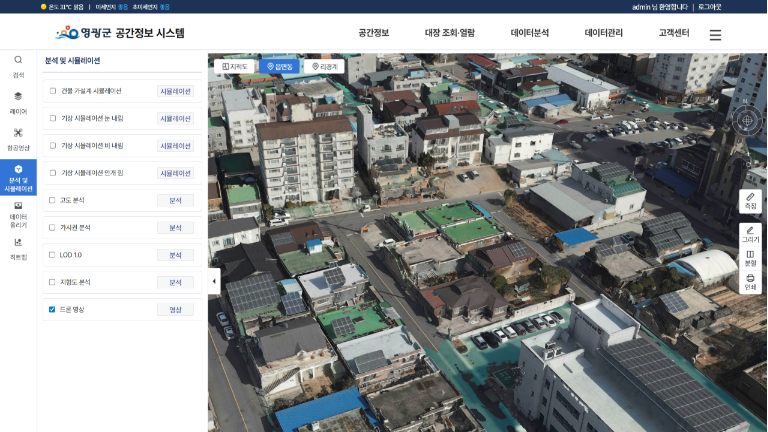Switch map to 지적도 view

tap(234, 67)
